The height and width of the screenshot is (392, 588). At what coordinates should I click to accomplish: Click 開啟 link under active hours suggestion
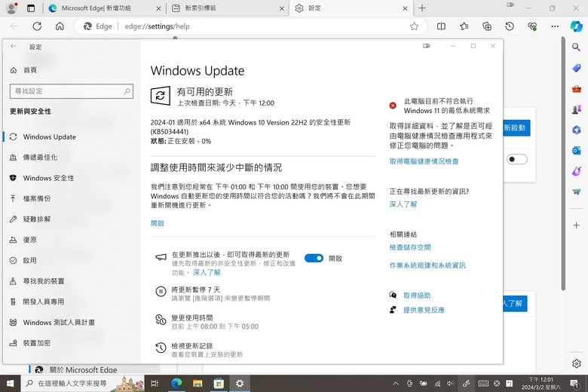(x=158, y=223)
